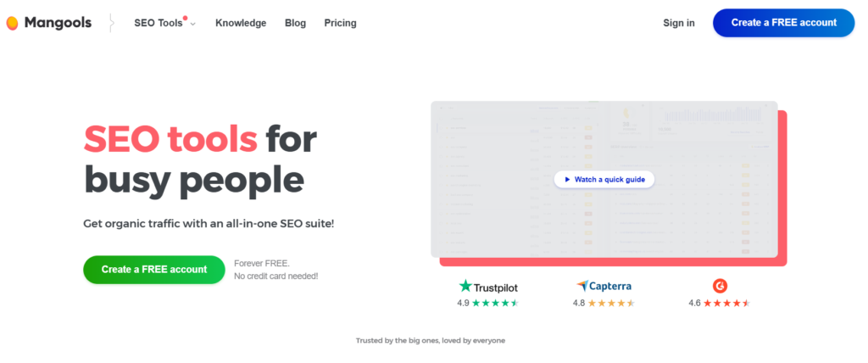The width and height of the screenshot is (868, 363).
Task: Click the play triangle in quick guide button
Action: [567, 180]
